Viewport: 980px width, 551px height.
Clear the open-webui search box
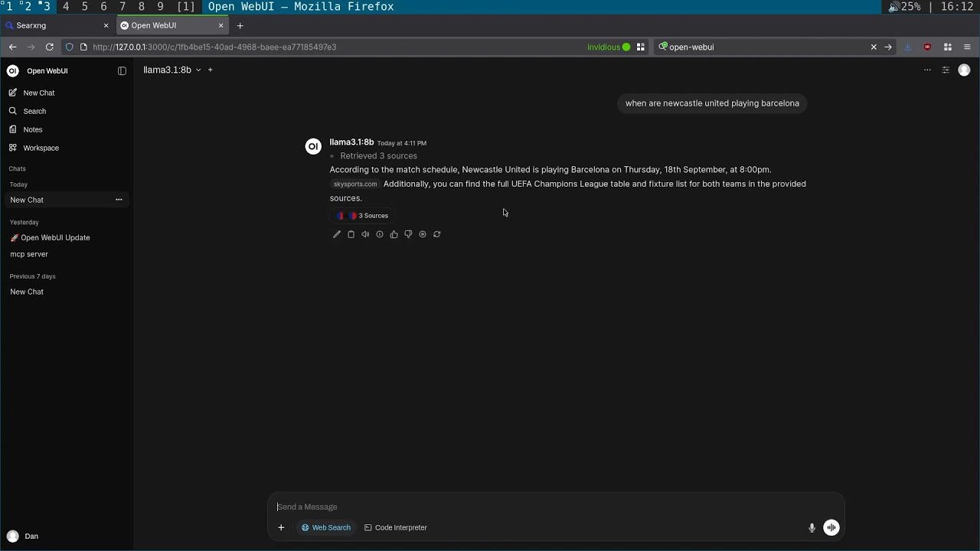(x=874, y=47)
